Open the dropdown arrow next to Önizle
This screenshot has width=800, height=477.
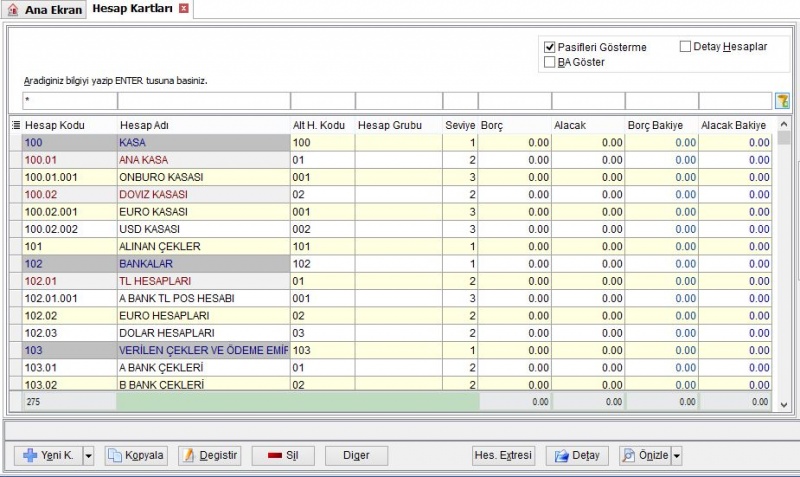(x=677, y=455)
